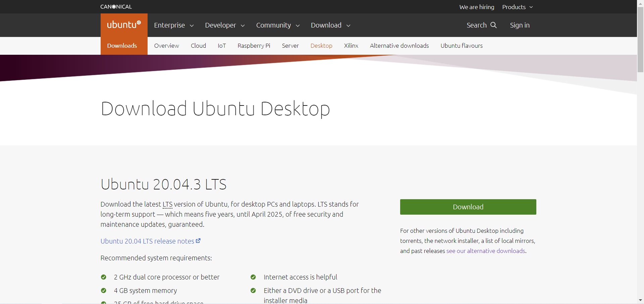Click the dotted-underlined LTS abbreviation
The height and width of the screenshot is (304, 644).
(x=167, y=204)
